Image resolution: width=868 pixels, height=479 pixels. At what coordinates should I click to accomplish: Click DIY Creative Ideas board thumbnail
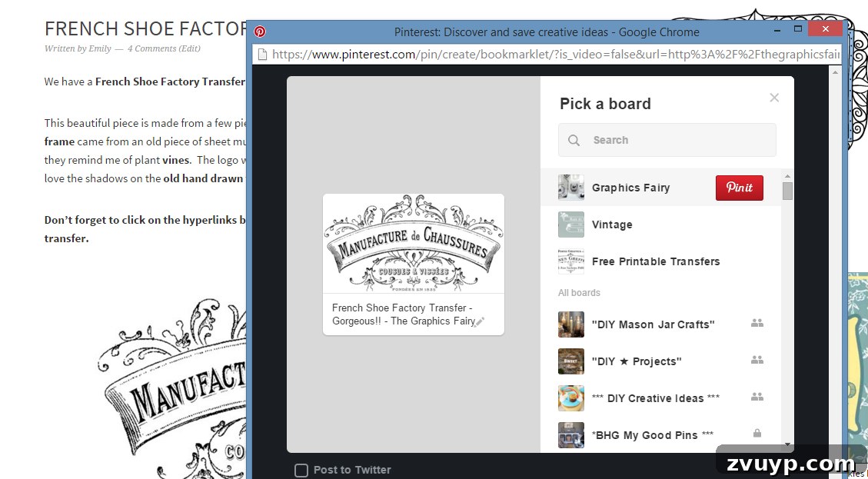pos(570,398)
